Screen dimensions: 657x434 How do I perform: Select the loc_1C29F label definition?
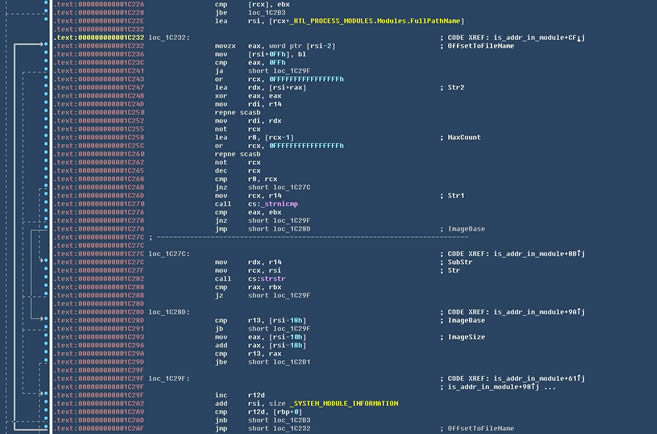(x=169, y=379)
